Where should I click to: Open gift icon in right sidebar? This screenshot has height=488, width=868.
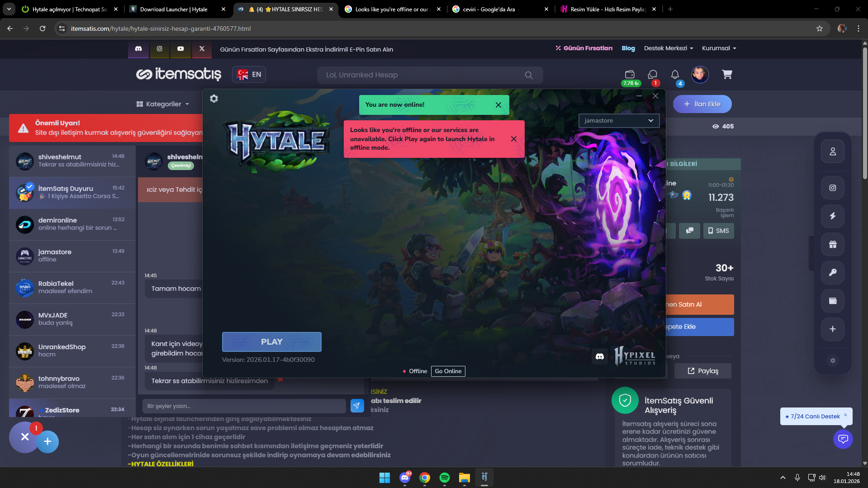tap(833, 244)
